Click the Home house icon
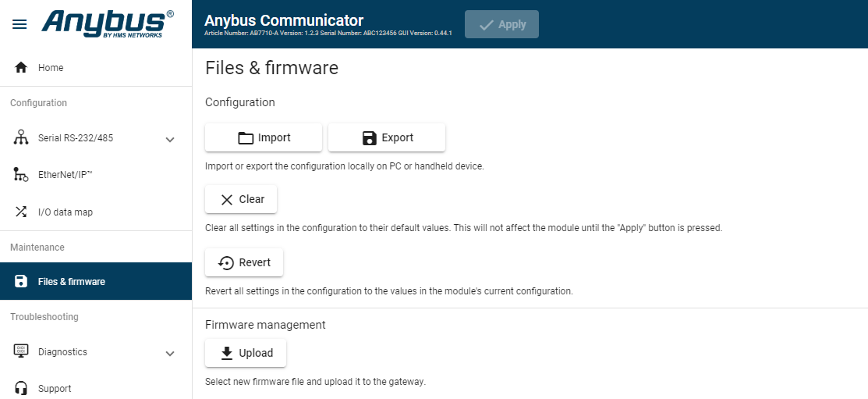This screenshot has height=399, width=868. (x=21, y=68)
